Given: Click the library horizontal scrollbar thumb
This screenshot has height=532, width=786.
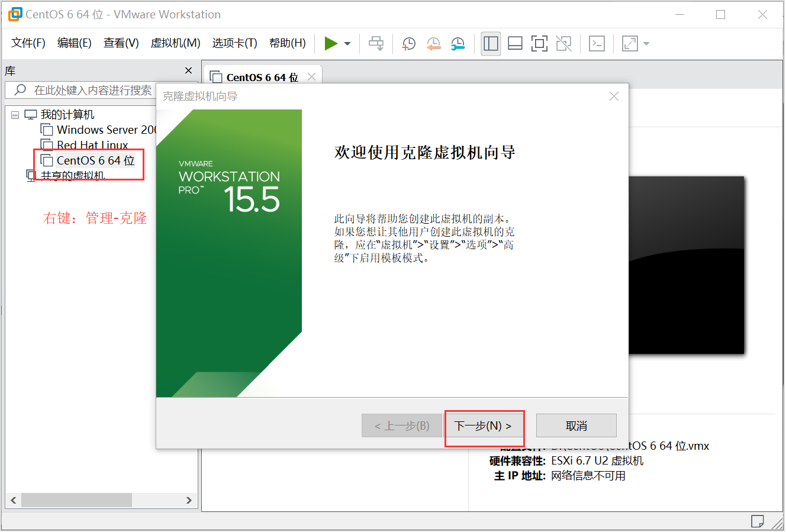Looking at the screenshot, I should pos(76,500).
